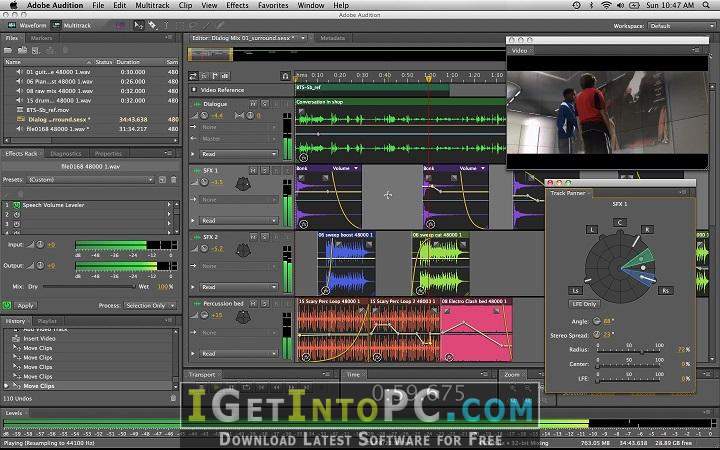Click the Dialogue track volume knob
The width and height of the screenshot is (720, 450).
click(204, 116)
